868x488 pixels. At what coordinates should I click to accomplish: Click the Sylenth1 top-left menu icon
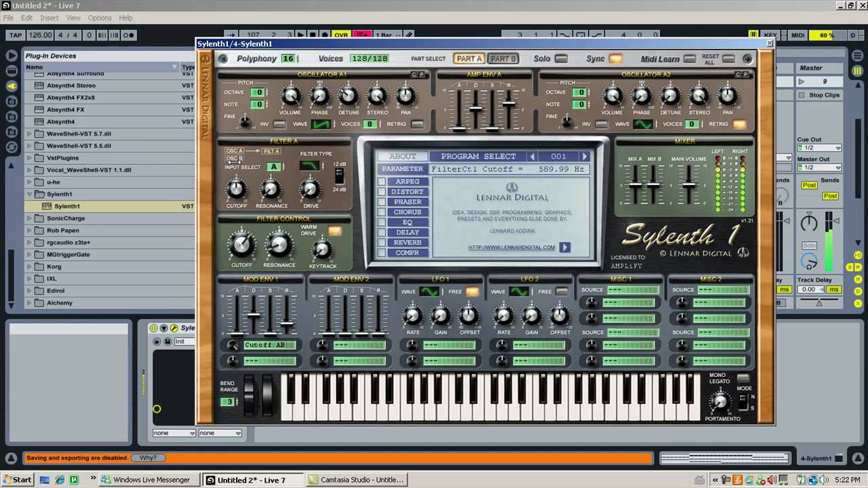[223, 59]
